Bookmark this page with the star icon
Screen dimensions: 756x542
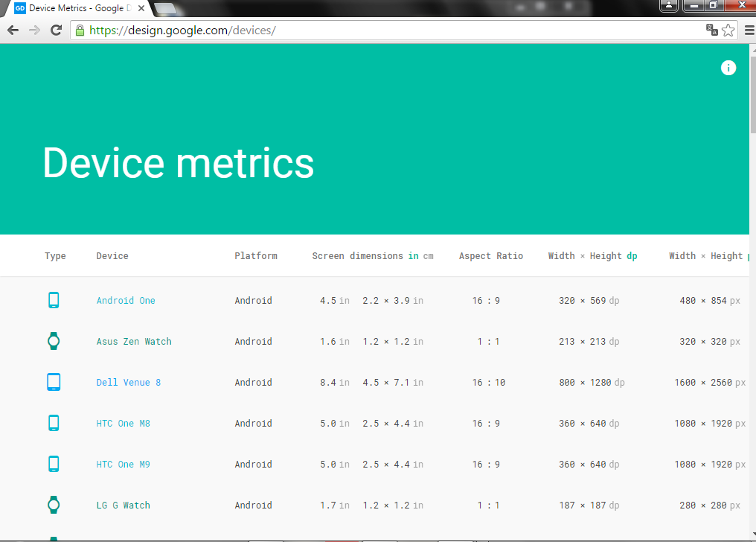pos(728,30)
